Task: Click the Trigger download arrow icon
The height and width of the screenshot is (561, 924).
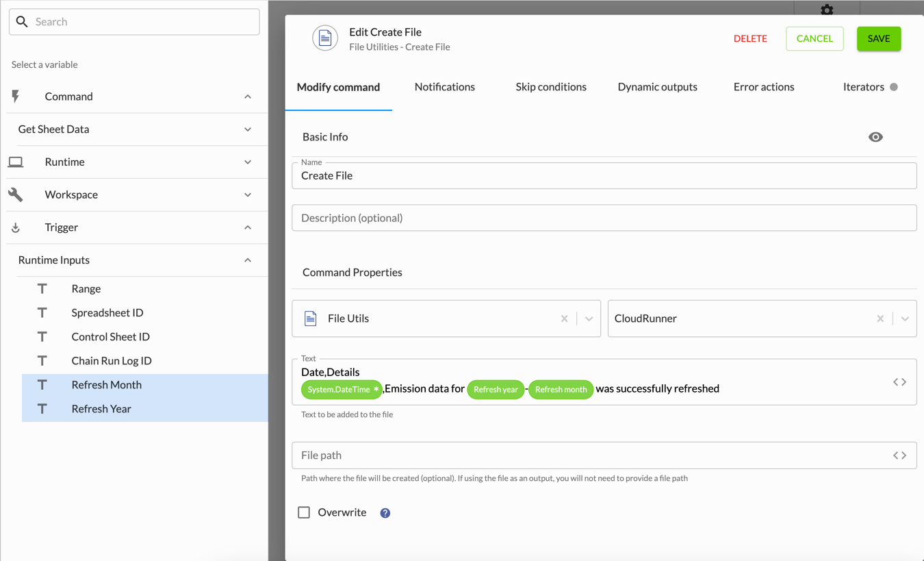Action: tap(15, 227)
